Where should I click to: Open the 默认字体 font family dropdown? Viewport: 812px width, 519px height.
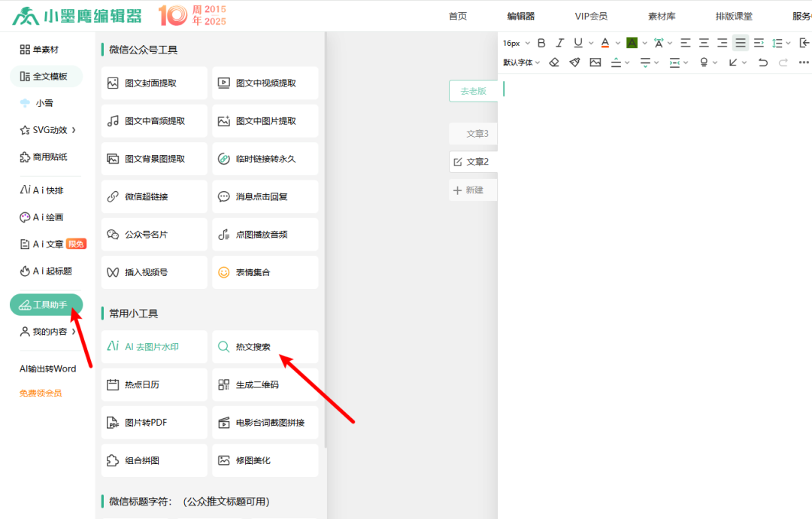point(521,62)
